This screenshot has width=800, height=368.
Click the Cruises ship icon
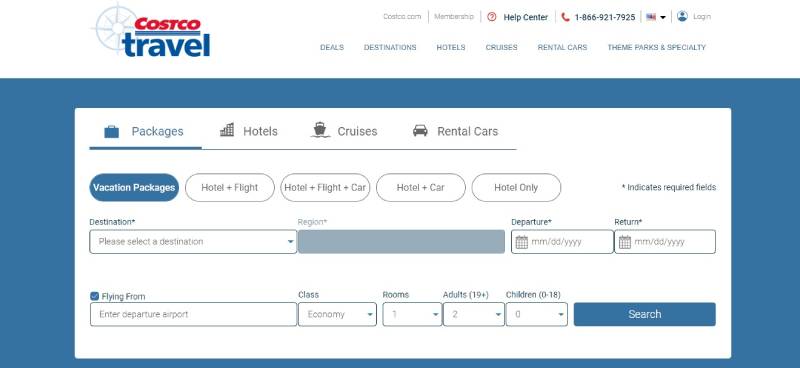click(320, 130)
